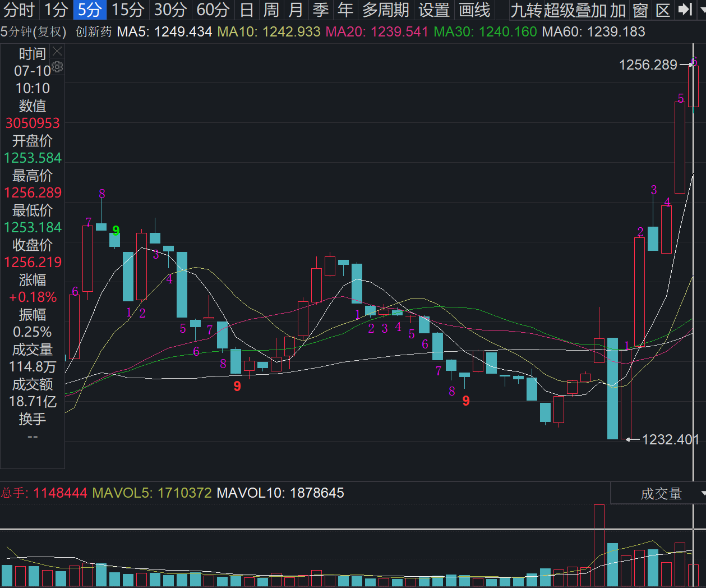The image size is (706, 588).
Task: Show the quarterly 季 chart
Action: (321, 10)
